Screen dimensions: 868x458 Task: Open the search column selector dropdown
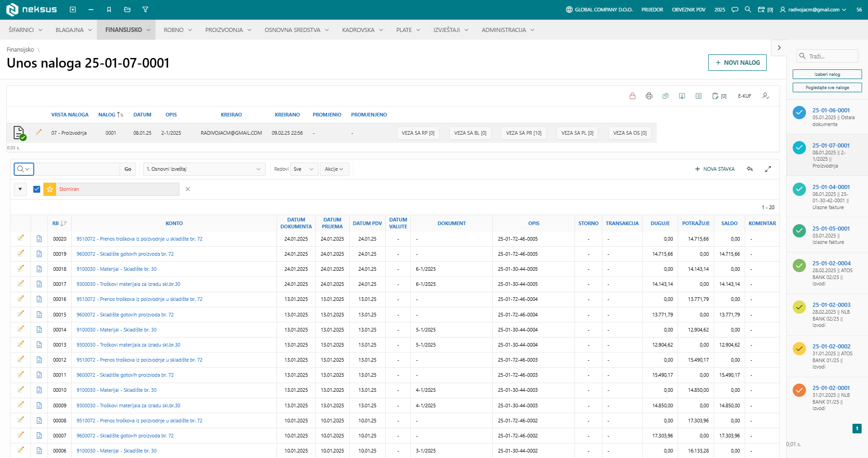[24, 169]
